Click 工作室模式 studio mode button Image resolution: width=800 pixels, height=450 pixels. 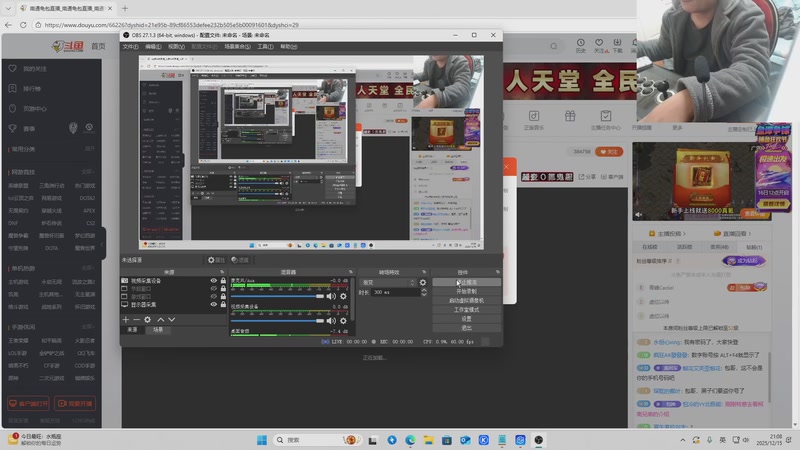tap(466, 310)
